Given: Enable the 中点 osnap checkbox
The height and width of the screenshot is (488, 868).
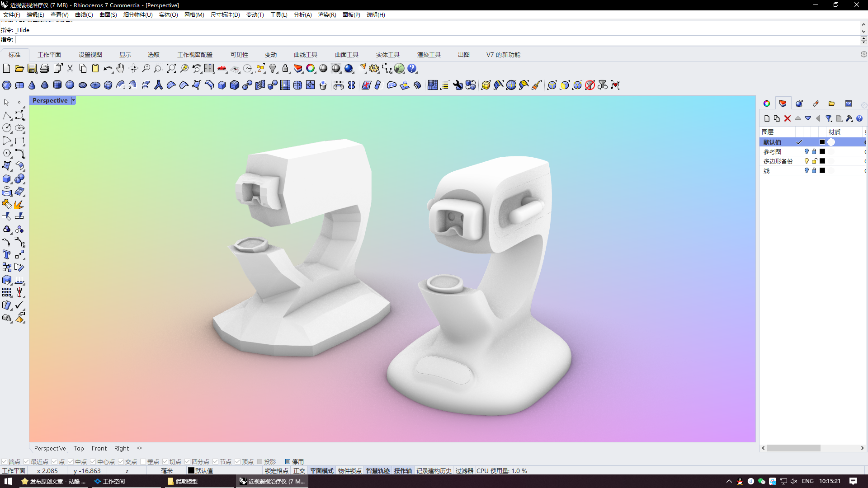Looking at the screenshot, I should click(x=71, y=462).
